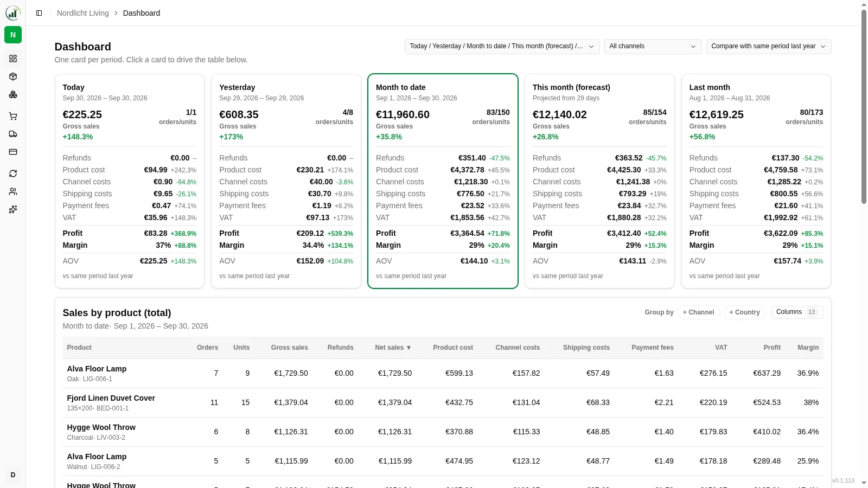Open the people customers icon
Screen dimensions: 868x488
13,191
